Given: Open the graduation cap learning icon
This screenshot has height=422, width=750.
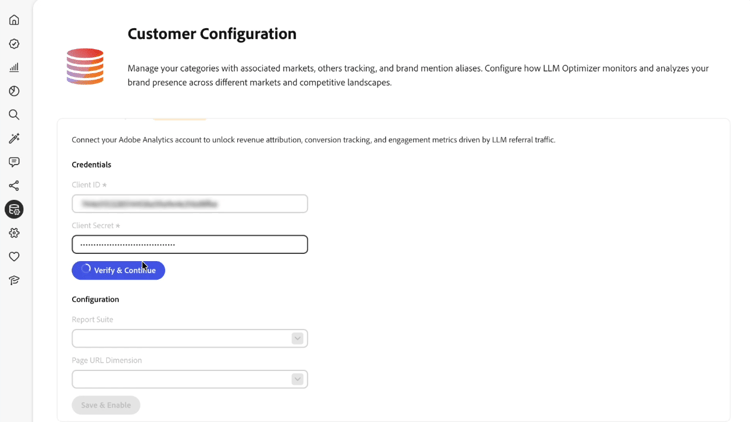Looking at the screenshot, I should [14, 281].
